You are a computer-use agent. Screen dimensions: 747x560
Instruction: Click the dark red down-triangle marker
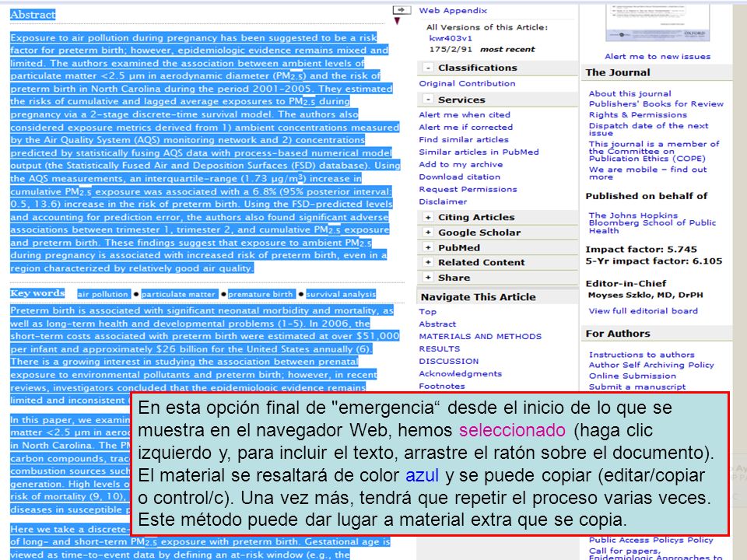[397, 21]
